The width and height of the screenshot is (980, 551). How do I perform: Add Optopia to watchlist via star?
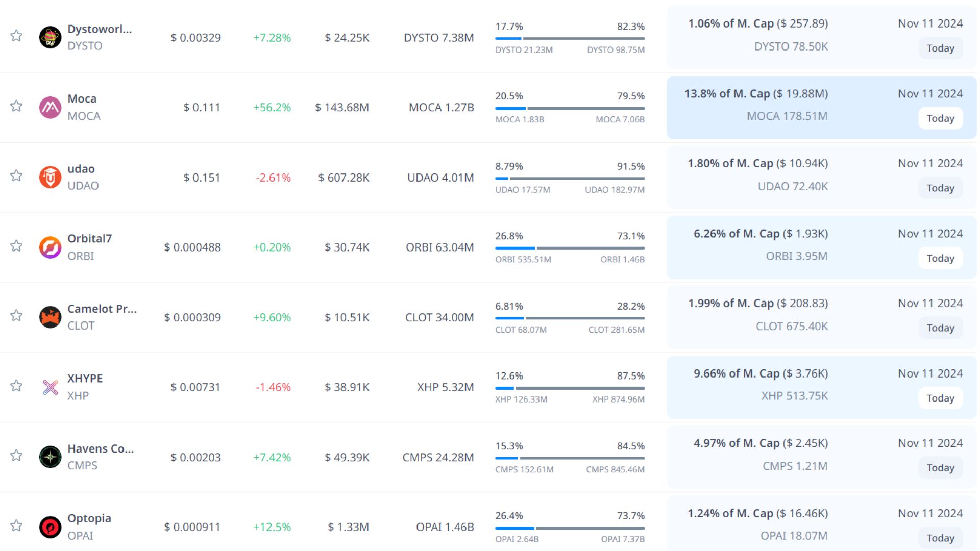click(16, 525)
